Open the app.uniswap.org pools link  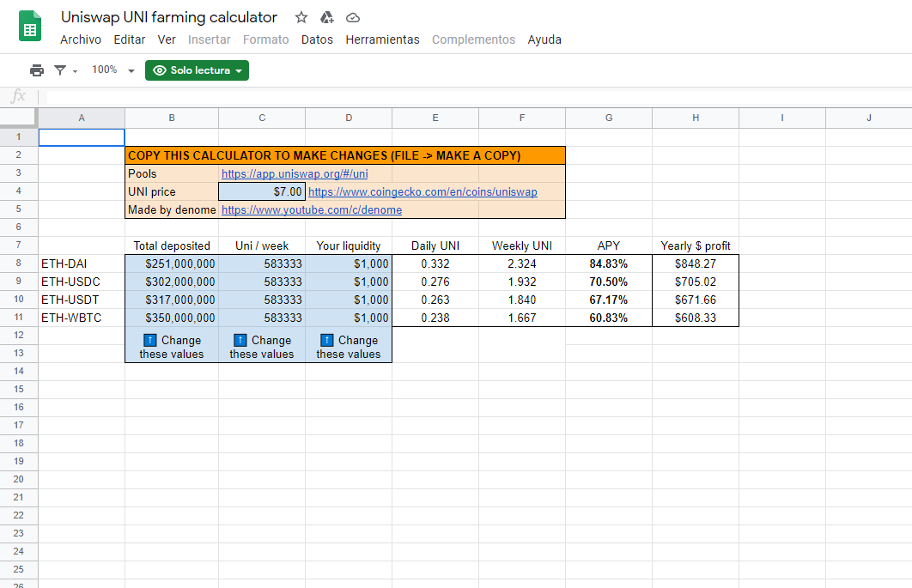click(295, 174)
